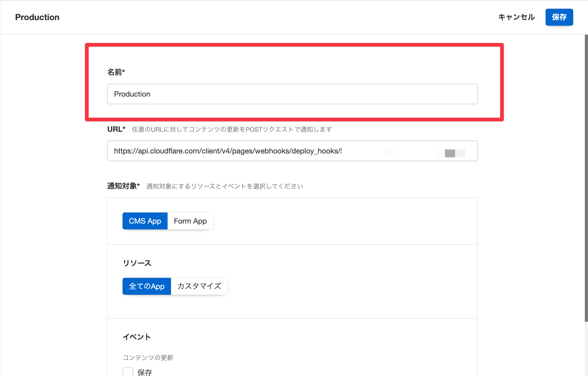Enable the 保存 checkbox under コンテンツの更新

click(x=128, y=372)
